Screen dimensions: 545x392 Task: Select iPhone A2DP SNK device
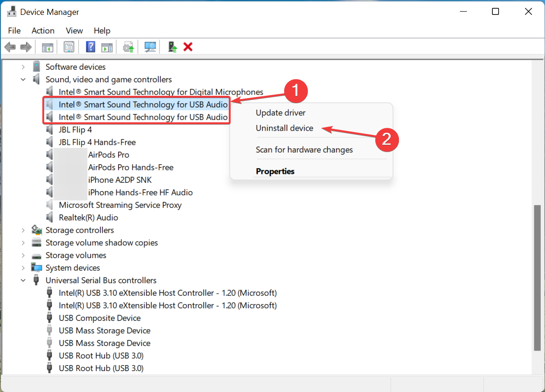point(120,179)
